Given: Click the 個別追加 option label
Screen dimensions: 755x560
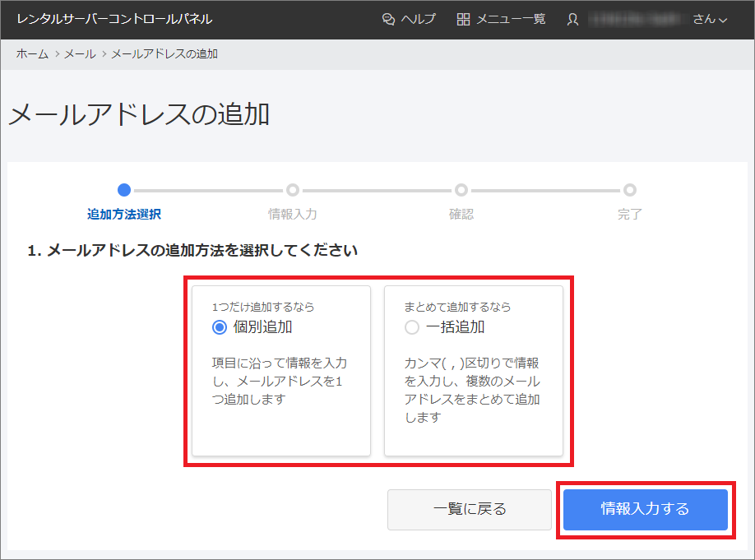Looking at the screenshot, I should click(x=262, y=327).
